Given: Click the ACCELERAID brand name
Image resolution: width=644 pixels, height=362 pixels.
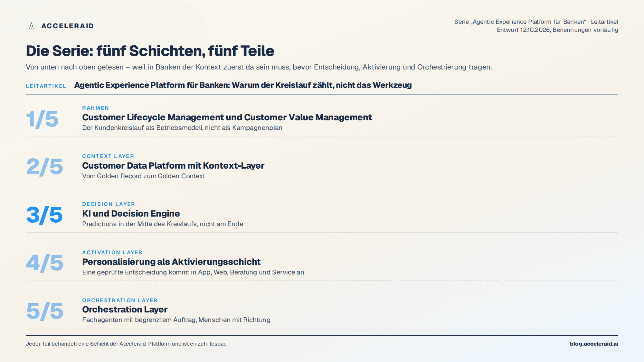Looking at the screenshot, I should (68, 26).
